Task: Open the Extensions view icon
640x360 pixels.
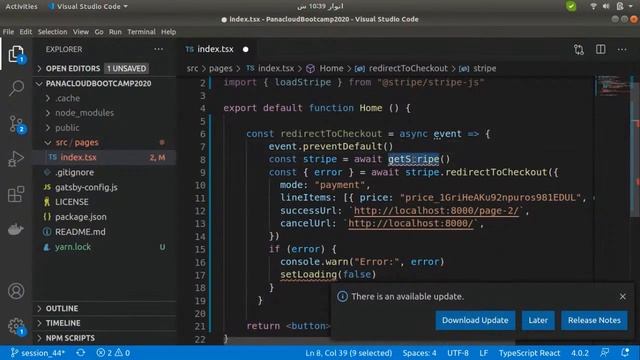Action: pos(16,194)
